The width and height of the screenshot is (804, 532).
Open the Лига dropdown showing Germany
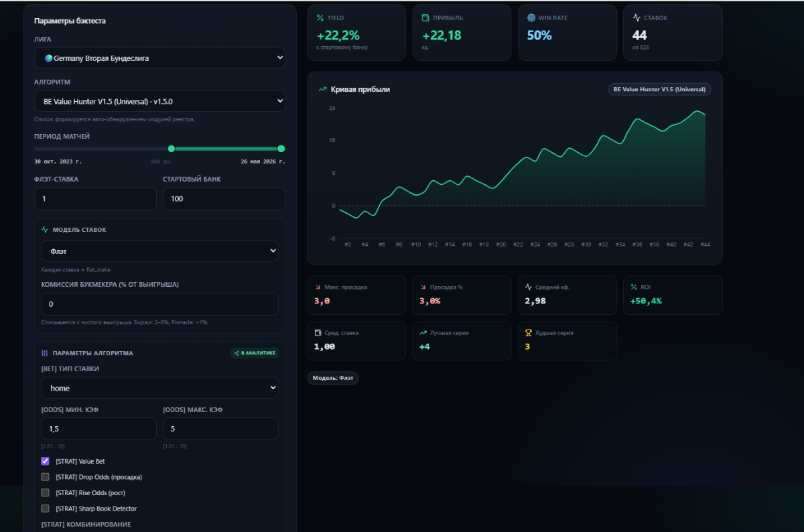point(159,58)
